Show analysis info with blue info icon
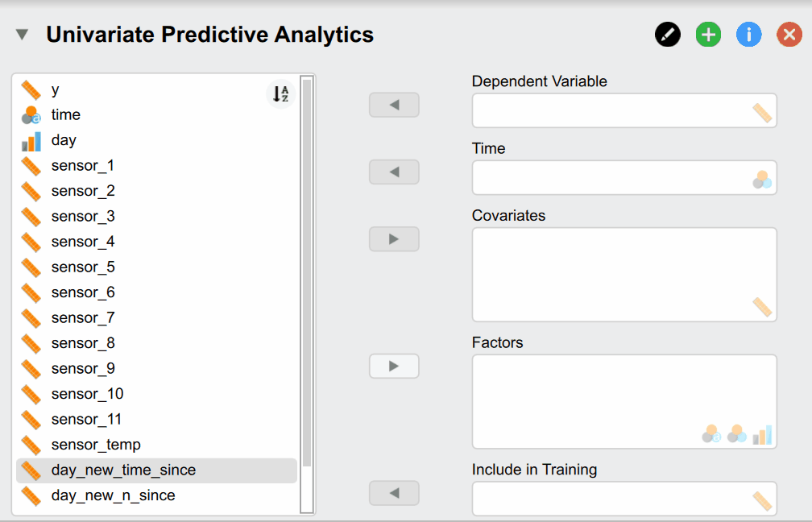 (748, 35)
